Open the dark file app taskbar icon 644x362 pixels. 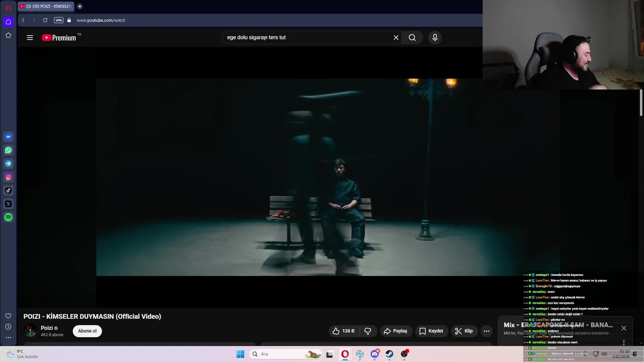330,354
